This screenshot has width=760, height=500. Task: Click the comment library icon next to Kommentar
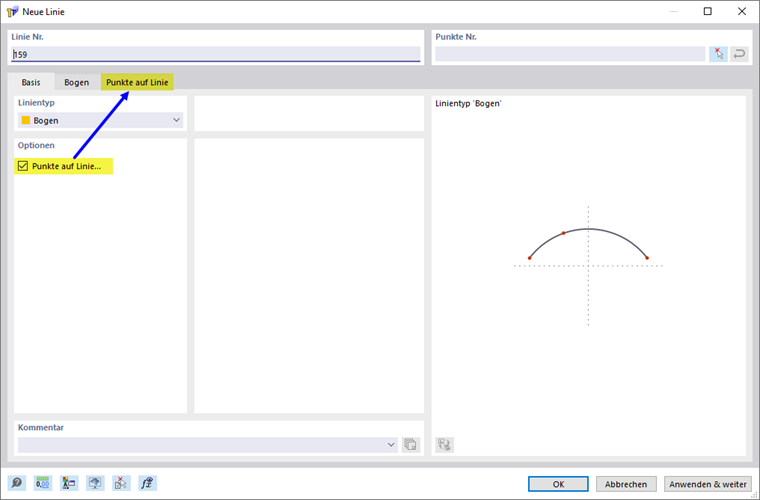(411, 444)
